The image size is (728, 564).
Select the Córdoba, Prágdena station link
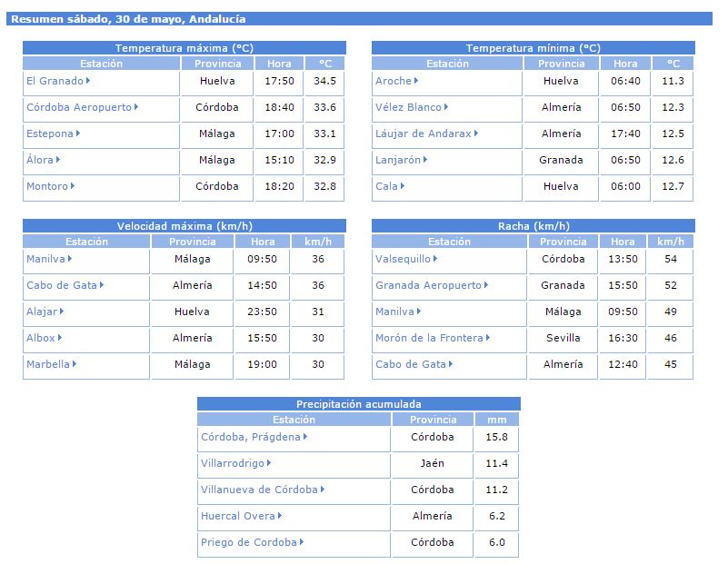click(250, 437)
